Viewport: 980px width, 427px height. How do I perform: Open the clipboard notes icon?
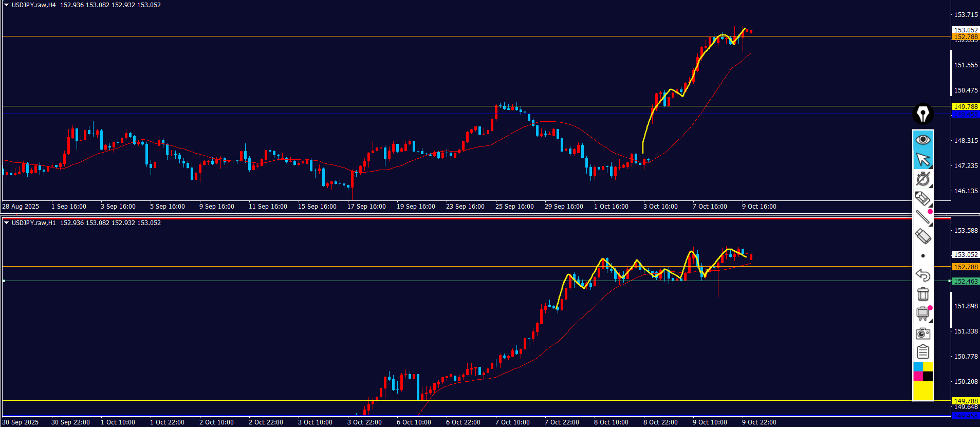[922, 352]
